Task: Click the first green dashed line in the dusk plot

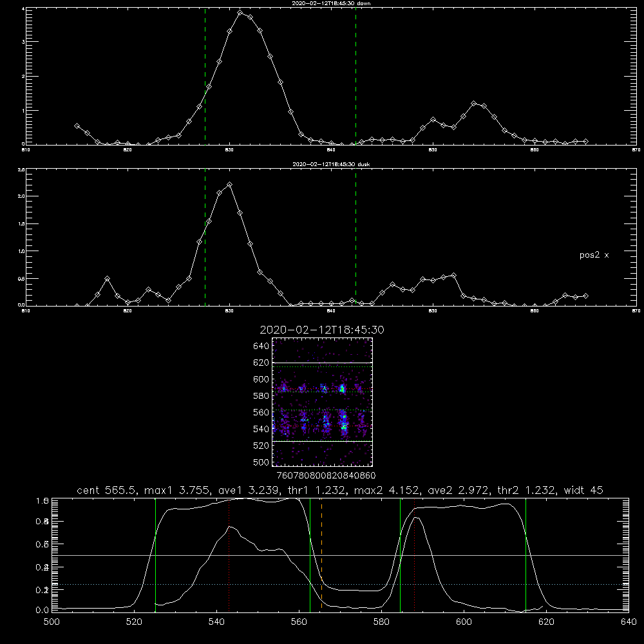Action: [x=205, y=237]
